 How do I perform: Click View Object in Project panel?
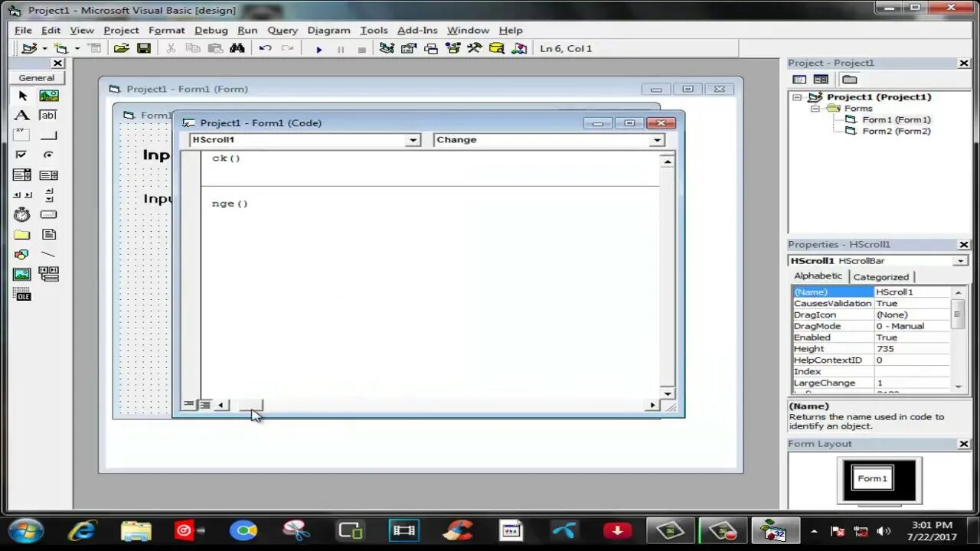point(821,80)
